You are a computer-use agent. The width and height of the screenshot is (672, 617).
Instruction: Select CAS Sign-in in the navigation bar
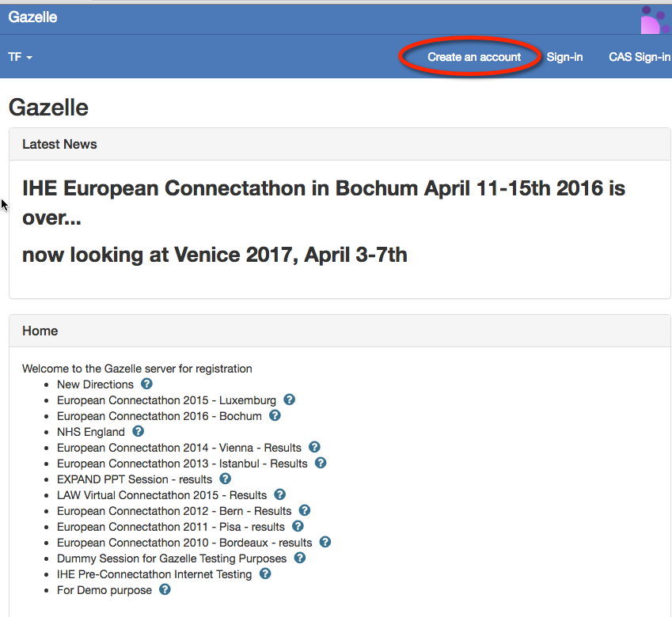(639, 57)
